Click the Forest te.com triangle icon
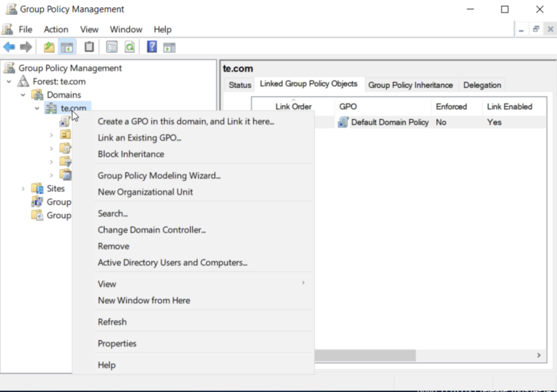The width and height of the screenshot is (557, 392). (x=23, y=81)
